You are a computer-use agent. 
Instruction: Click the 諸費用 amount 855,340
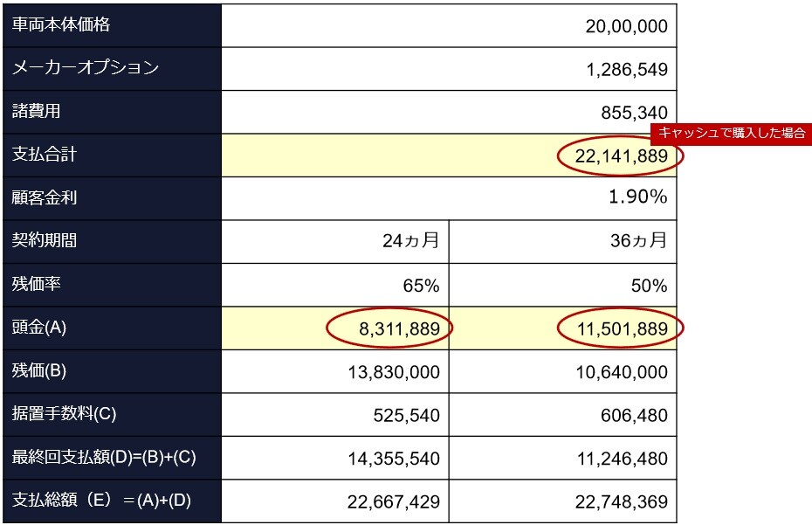click(634, 113)
